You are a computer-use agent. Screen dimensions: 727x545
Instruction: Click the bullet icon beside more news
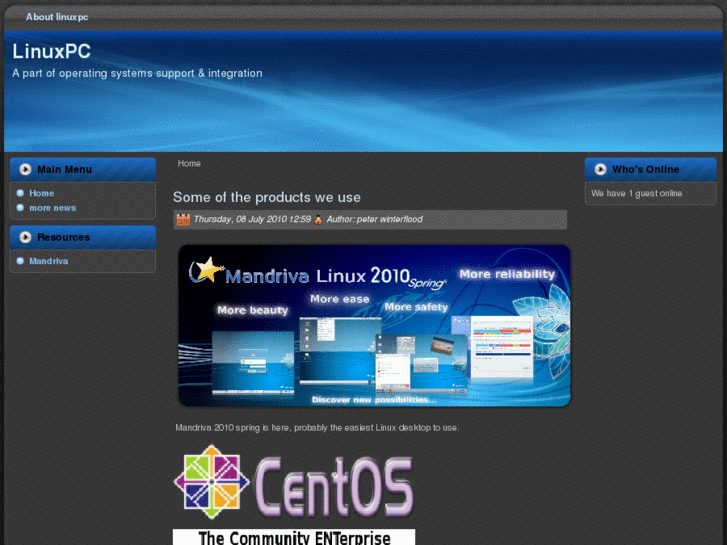click(x=20, y=208)
